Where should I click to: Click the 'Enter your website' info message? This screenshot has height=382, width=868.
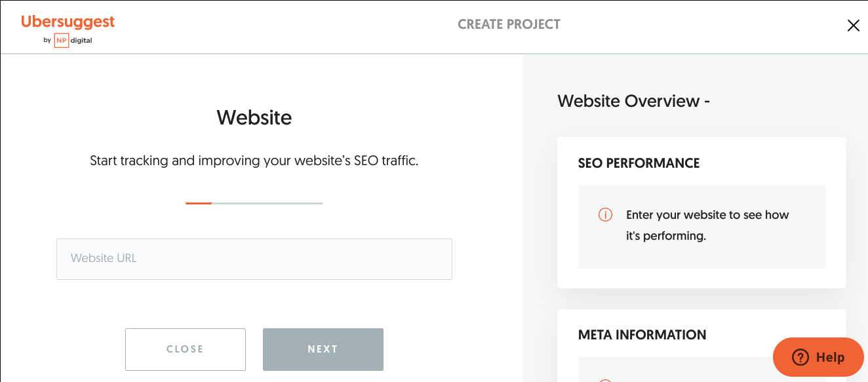707,225
